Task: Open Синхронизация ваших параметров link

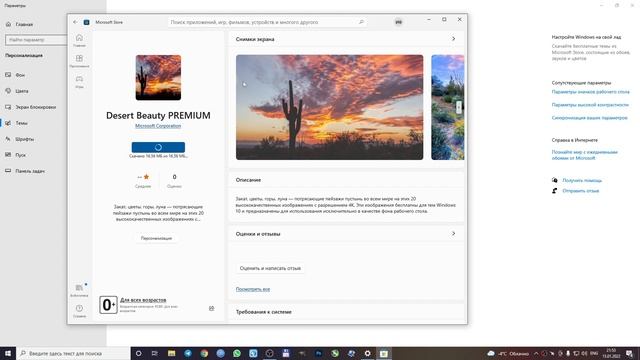Action: tap(589, 118)
